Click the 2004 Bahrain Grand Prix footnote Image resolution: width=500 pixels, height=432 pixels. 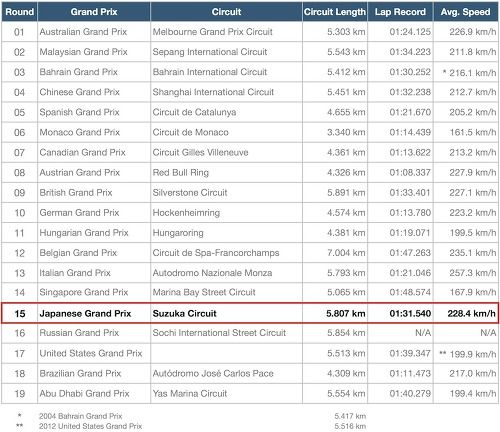(81, 416)
